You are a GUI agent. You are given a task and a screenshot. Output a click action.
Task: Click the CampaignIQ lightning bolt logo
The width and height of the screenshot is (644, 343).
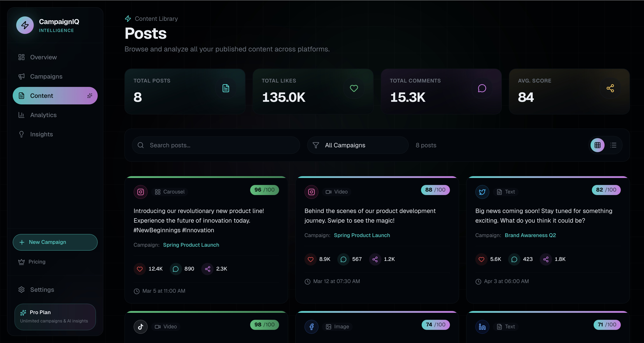[25, 25]
